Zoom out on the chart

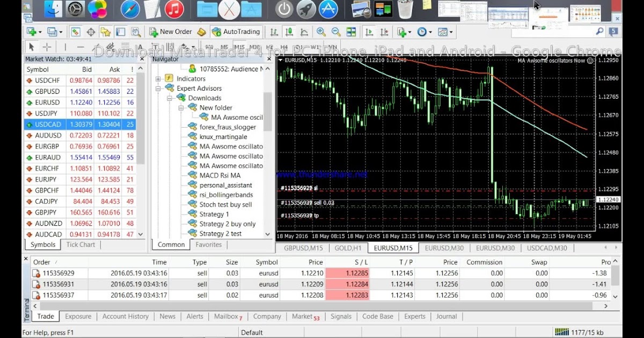336,32
